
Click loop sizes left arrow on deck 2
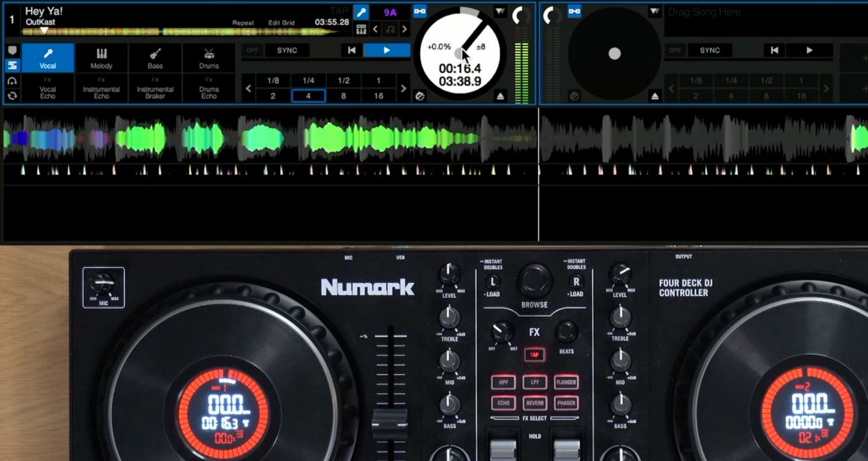[x=671, y=88]
